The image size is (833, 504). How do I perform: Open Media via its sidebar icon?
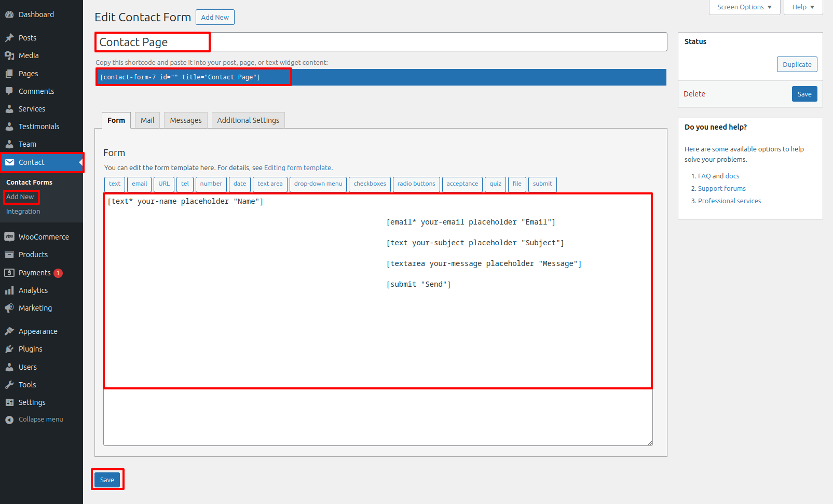9,55
